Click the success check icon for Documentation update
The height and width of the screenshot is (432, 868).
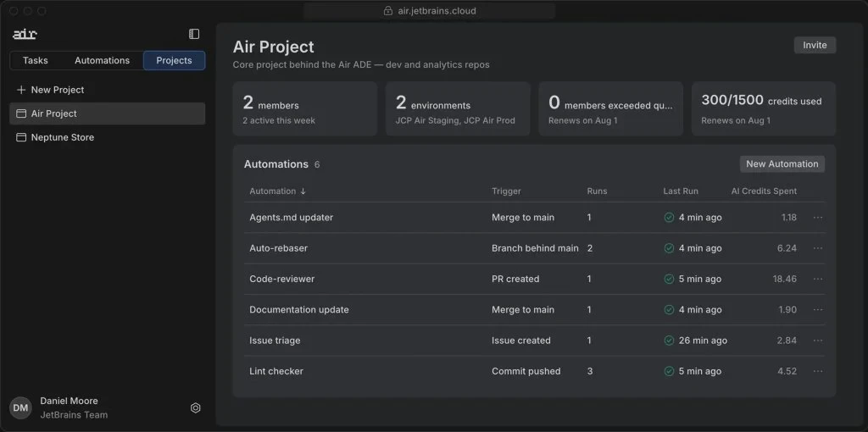(669, 310)
